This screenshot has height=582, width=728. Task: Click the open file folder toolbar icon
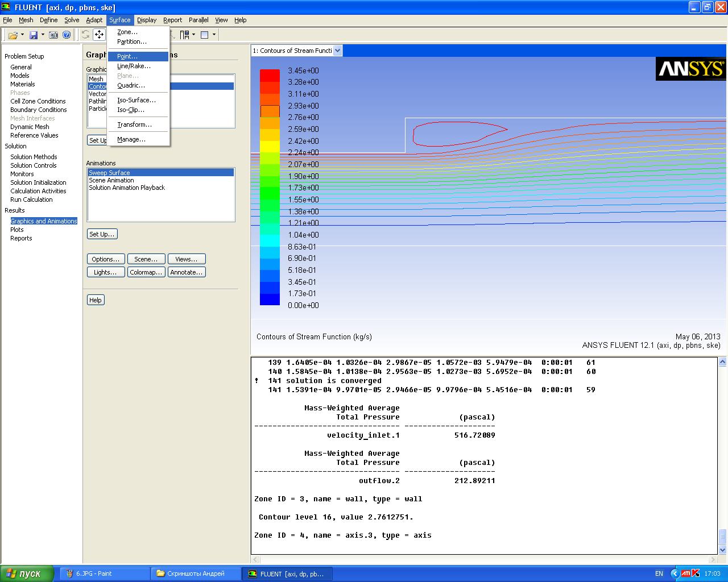tap(13, 35)
